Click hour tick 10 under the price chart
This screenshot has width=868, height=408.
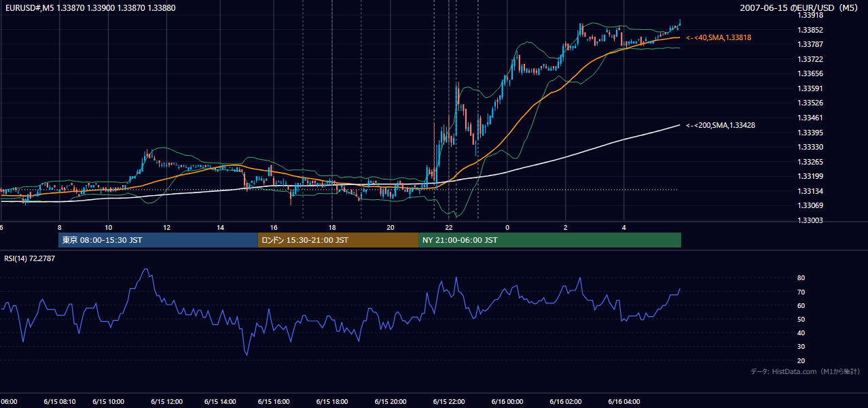click(x=109, y=227)
